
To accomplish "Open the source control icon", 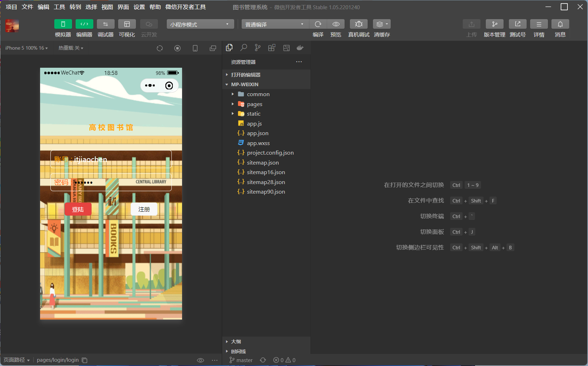I will click(258, 48).
